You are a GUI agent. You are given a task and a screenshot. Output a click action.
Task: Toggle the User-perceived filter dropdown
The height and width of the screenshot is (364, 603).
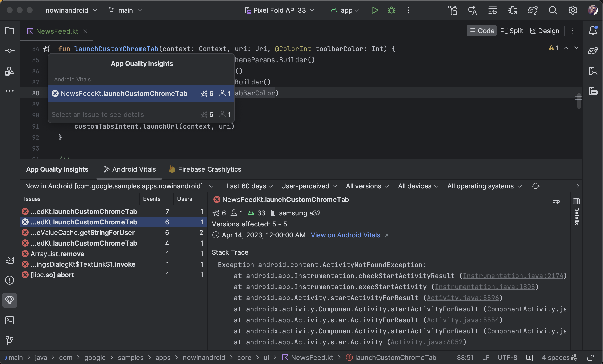[308, 186]
